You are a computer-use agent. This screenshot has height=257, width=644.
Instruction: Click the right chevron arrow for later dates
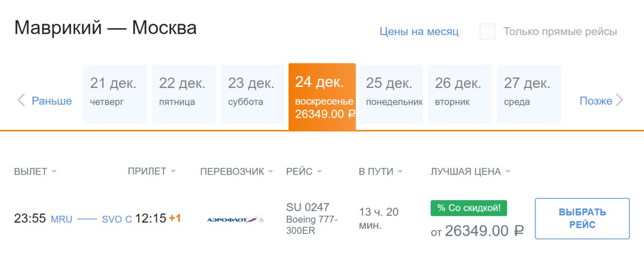pos(619,101)
